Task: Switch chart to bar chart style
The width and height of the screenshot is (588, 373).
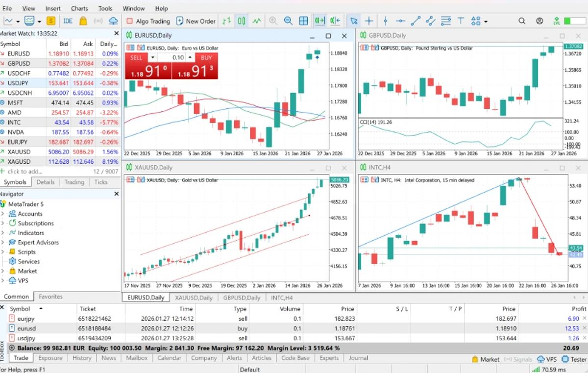Action: click(226, 21)
